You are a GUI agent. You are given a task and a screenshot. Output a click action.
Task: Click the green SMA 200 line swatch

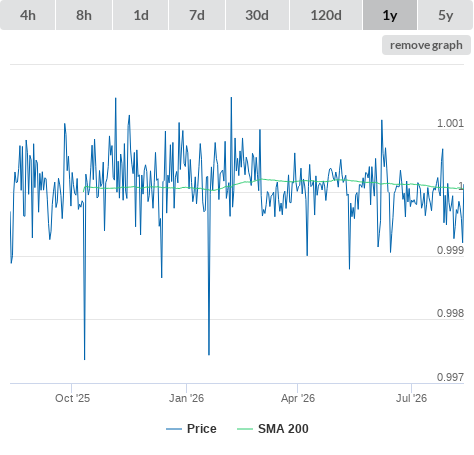245,429
